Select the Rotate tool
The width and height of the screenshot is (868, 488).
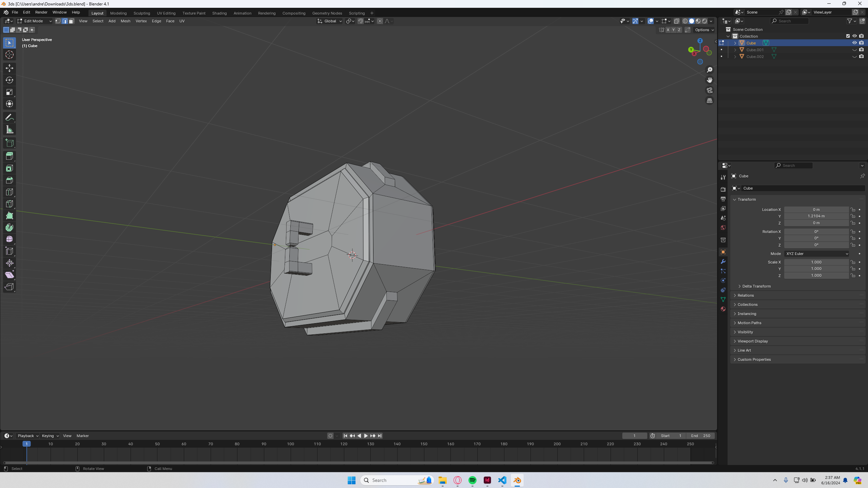click(9, 80)
